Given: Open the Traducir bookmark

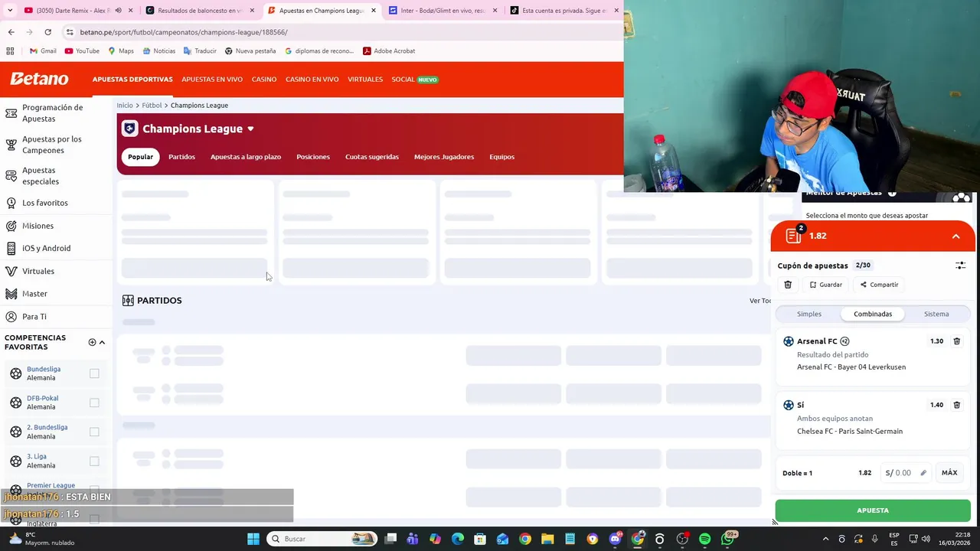Looking at the screenshot, I should [200, 51].
